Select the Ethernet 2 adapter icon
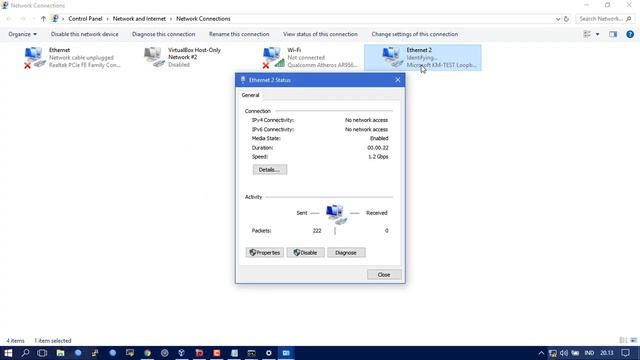The width and height of the screenshot is (640, 360). point(392,57)
